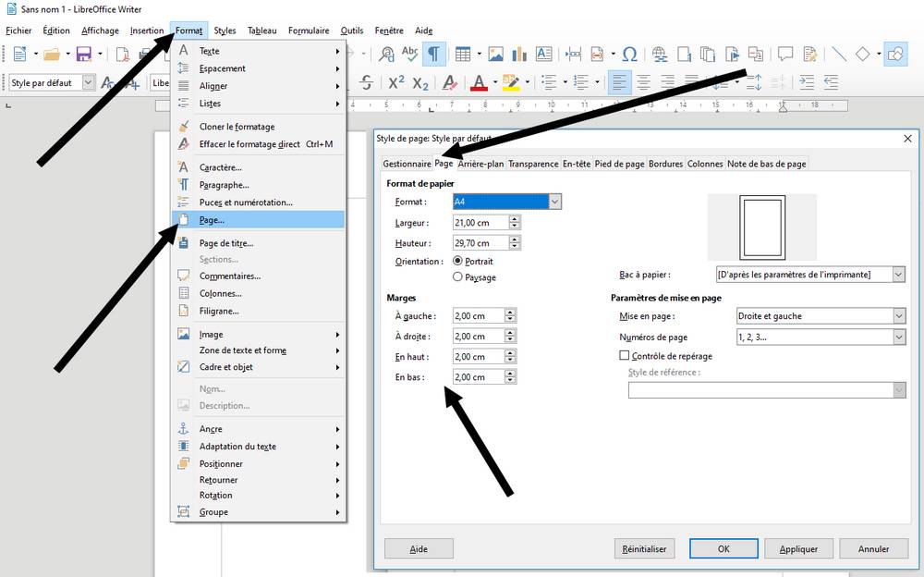Viewport: 924px width, 577px height.
Task: Click the Insert Chart icon
Action: click(520, 54)
